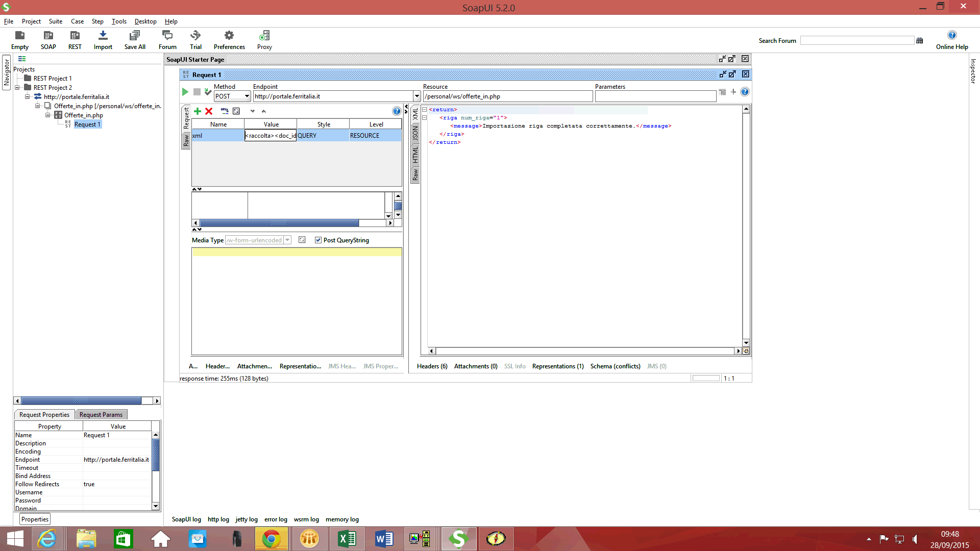Open Online Help icon
Image resolution: width=980 pixels, height=551 pixels.
[x=951, y=35]
